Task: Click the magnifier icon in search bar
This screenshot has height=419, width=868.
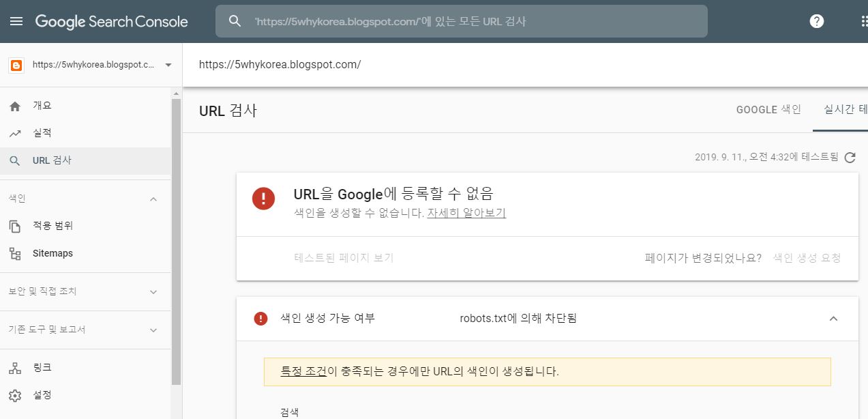Action: pos(235,21)
